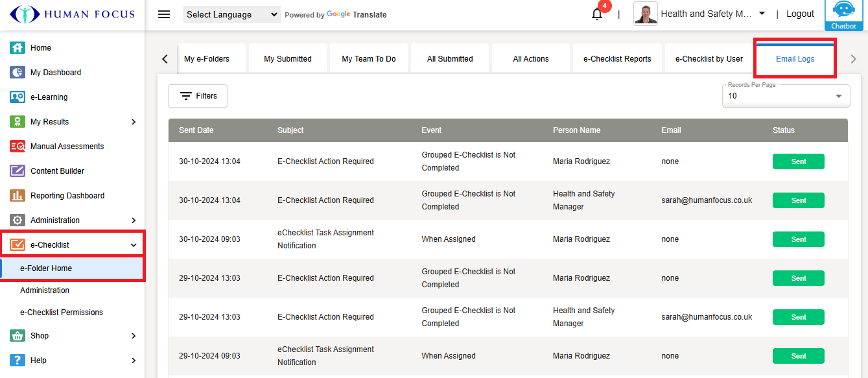This screenshot has height=378, width=868.
Task: Open the e-Checklist Reports tab
Action: [x=617, y=59]
